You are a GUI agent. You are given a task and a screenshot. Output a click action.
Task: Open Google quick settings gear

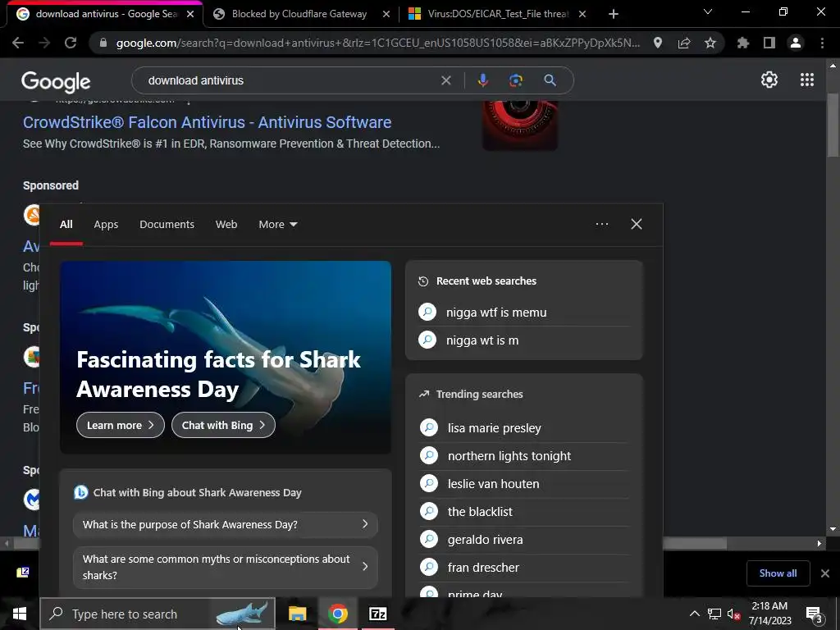pyautogui.click(x=769, y=80)
